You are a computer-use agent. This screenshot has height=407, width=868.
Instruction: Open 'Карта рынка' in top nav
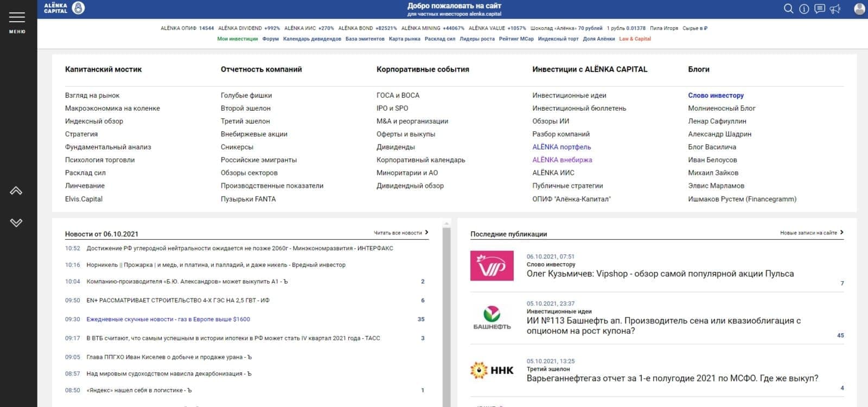pos(405,39)
